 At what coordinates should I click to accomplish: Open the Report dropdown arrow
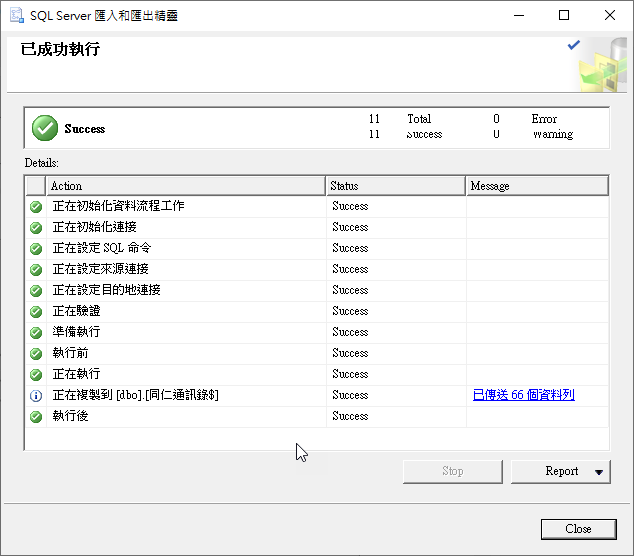[x=599, y=472]
